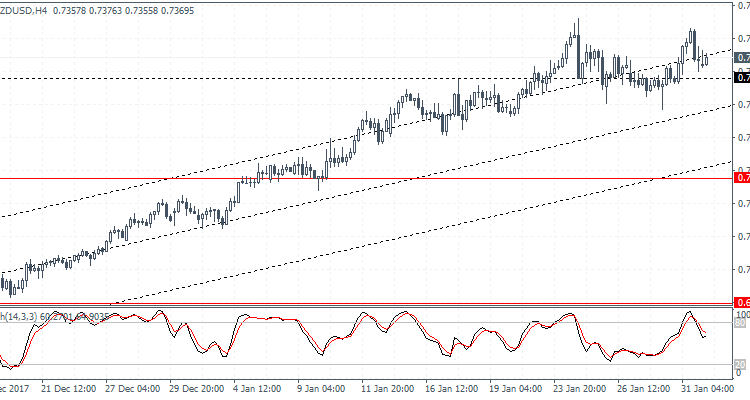Image resolution: width=750 pixels, height=400 pixels.
Task: Click the 11 Jan 20:00 time label
Action: pyautogui.click(x=388, y=388)
